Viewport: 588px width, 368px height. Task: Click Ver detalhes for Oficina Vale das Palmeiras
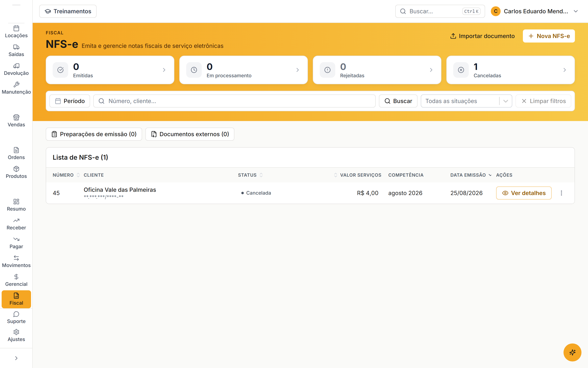point(524,193)
